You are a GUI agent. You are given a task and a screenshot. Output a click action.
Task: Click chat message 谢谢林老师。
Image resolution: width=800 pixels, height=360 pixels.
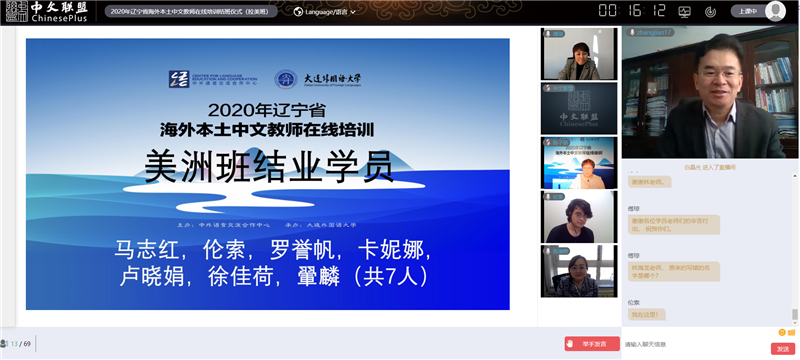tap(649, 182)
